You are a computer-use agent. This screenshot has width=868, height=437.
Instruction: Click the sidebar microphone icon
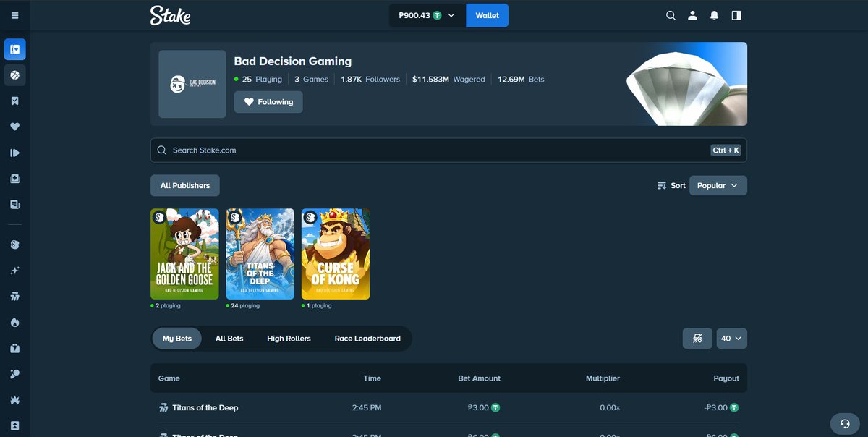pos(14,374)
